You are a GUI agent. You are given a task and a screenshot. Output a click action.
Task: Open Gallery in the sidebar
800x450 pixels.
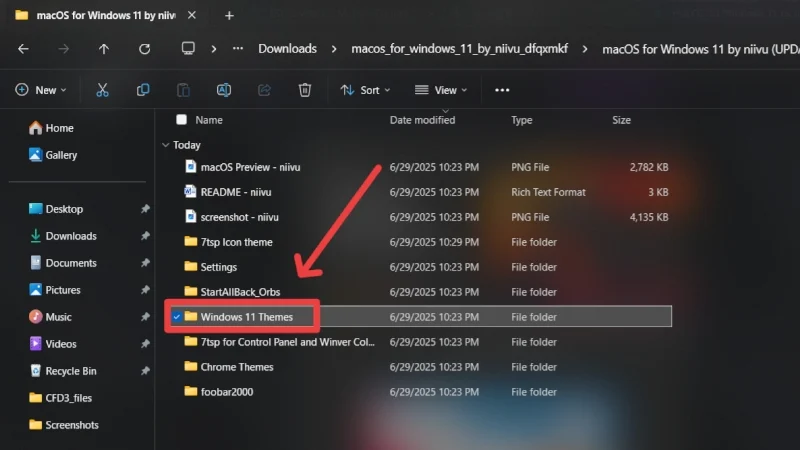point(53,155)
